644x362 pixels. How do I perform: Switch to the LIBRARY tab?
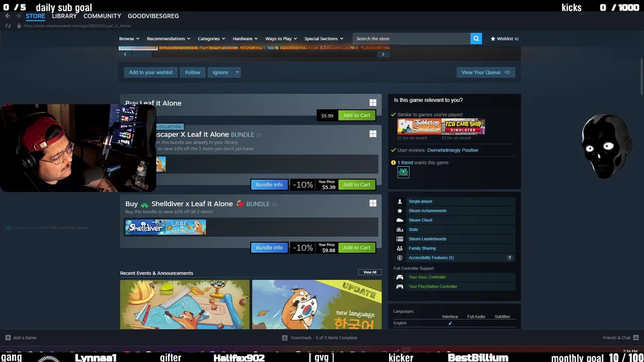64,16
